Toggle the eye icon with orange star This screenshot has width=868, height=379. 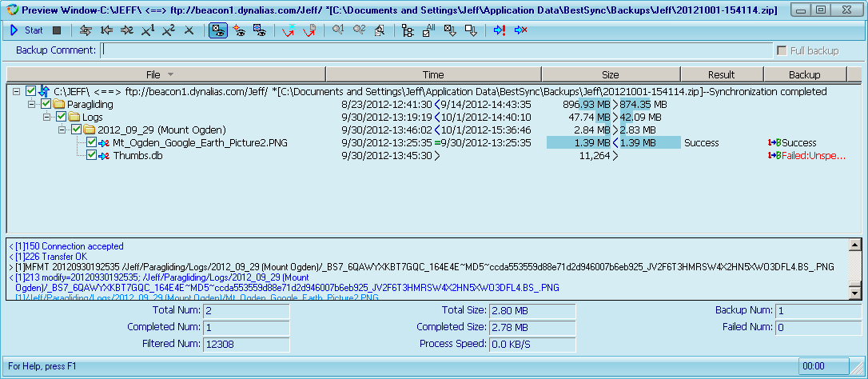239,30
